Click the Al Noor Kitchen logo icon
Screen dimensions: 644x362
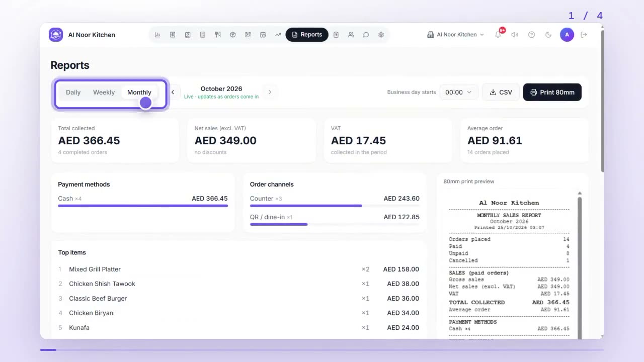[56, 35]
